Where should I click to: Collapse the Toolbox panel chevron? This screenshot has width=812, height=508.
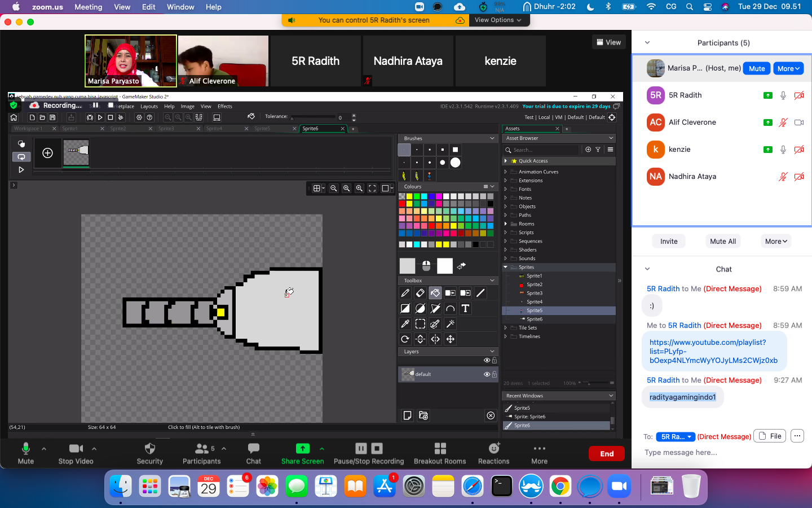pos(492,281)
